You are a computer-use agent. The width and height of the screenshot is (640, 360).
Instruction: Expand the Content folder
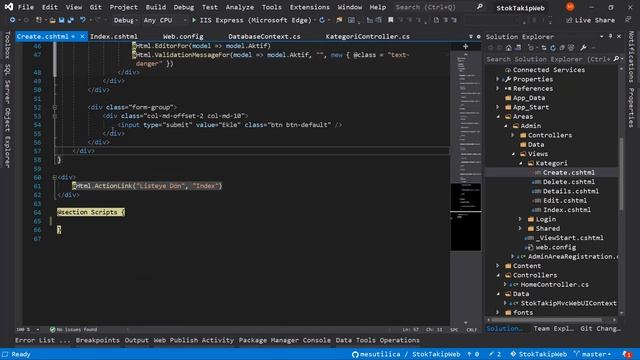498,266
